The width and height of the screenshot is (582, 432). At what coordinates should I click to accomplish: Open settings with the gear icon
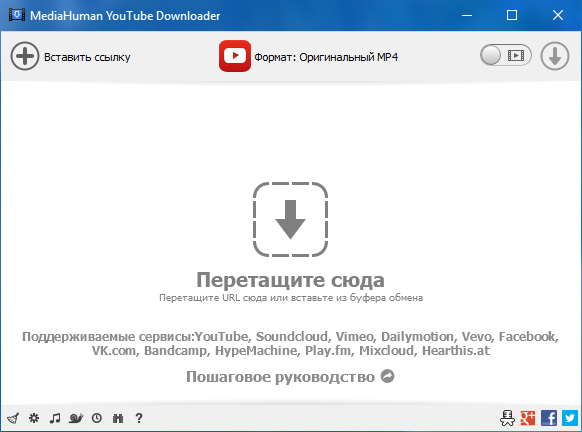click(x=34, y=418)
